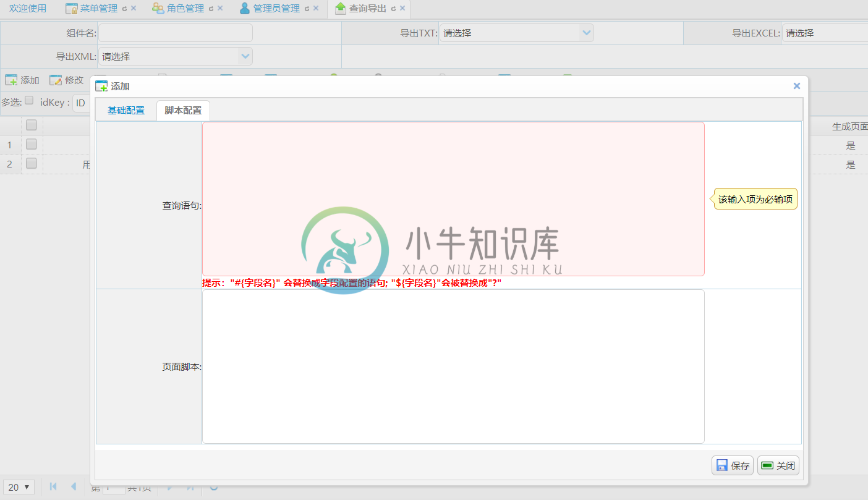868x500 pixels.
Task: Click row number 1 cell
Action: (10, 145)
